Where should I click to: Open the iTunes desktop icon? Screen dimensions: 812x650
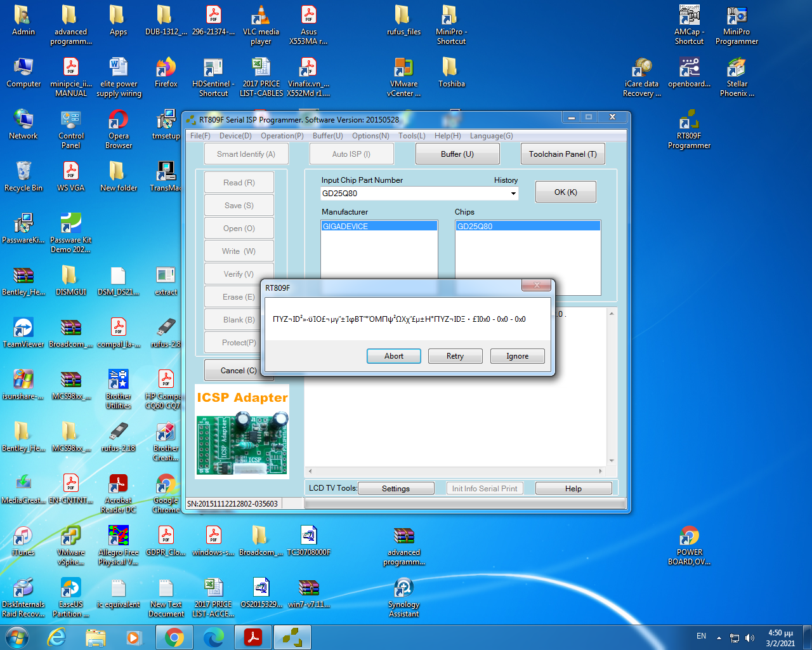pos(23,541)
